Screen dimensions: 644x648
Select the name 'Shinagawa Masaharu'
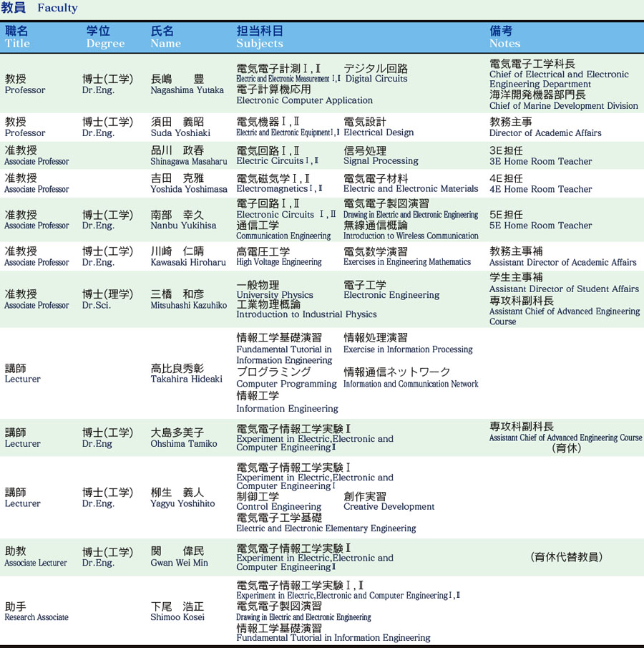pyautogui.click(x=189, y=162)
